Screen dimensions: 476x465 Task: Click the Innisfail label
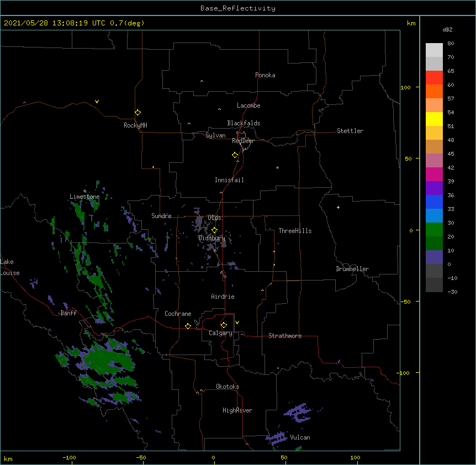click(x=229, y=180)
